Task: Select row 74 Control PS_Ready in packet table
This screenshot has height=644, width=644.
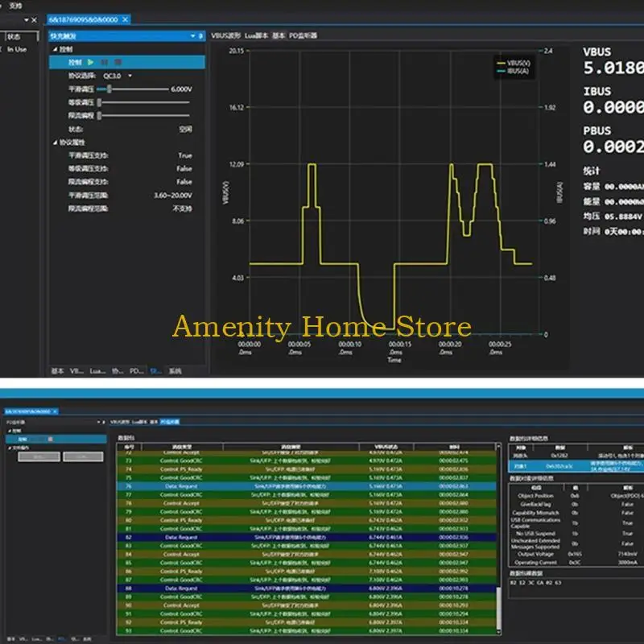Action: [x=307, y=469]
